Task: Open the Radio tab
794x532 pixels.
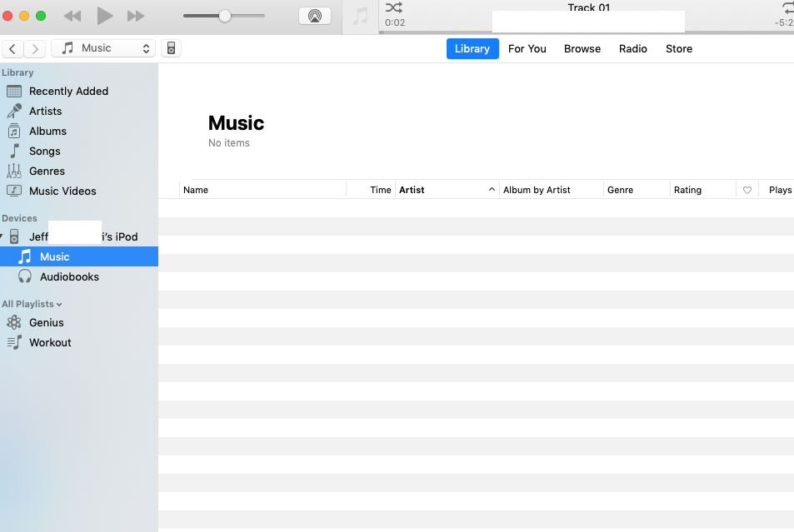Action: click(x=633, y=48)
